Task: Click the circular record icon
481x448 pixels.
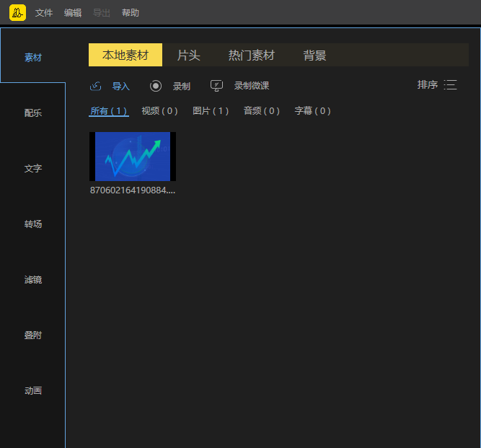Action: click(156, 86)
